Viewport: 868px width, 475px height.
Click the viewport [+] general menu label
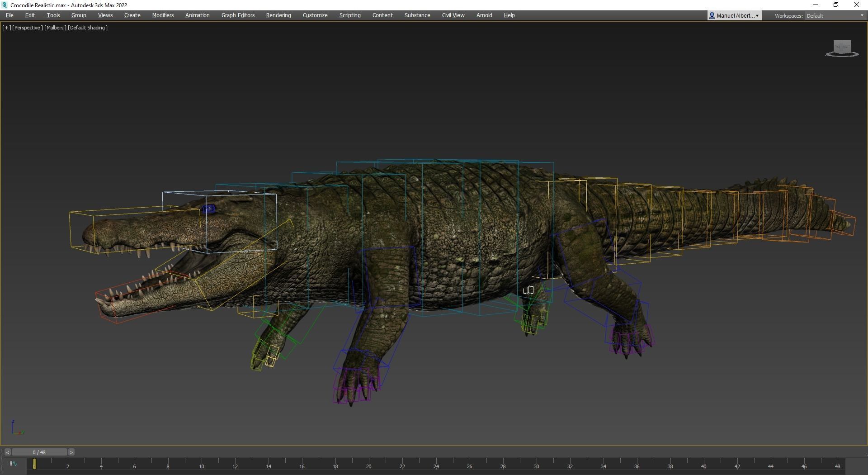click(6, 28)
